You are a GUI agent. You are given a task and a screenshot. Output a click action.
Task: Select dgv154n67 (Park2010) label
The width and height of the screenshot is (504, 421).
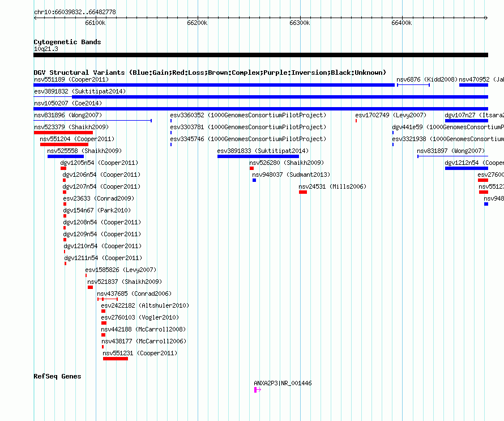(97, 210)
